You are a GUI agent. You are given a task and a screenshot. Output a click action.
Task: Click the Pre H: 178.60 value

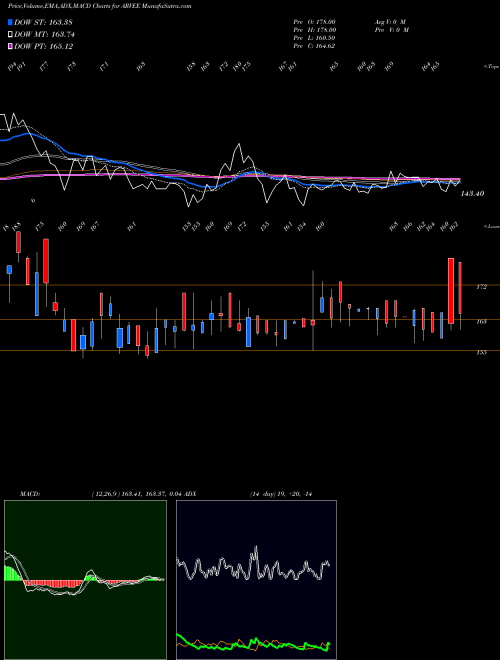click(314, 30)
